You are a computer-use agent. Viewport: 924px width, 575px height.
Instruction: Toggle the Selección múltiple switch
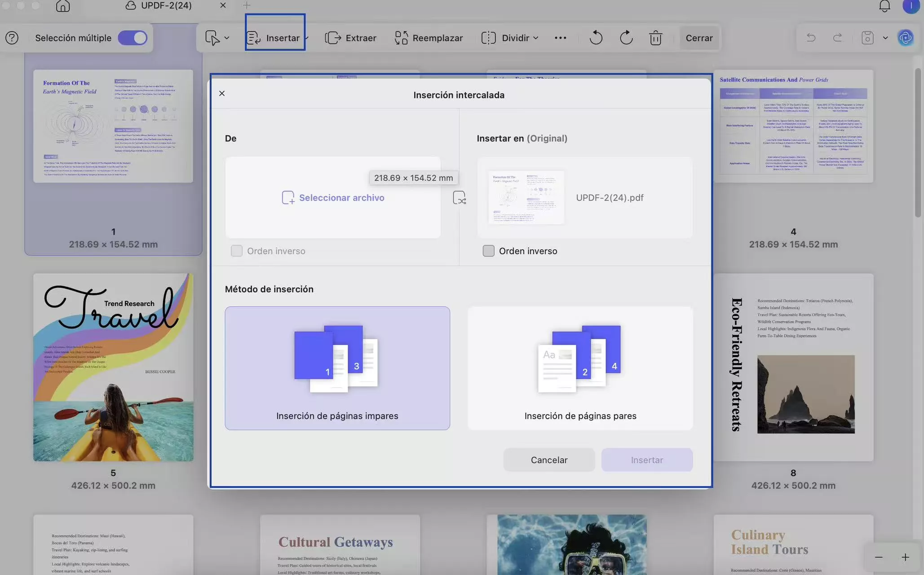coord(133,38)
